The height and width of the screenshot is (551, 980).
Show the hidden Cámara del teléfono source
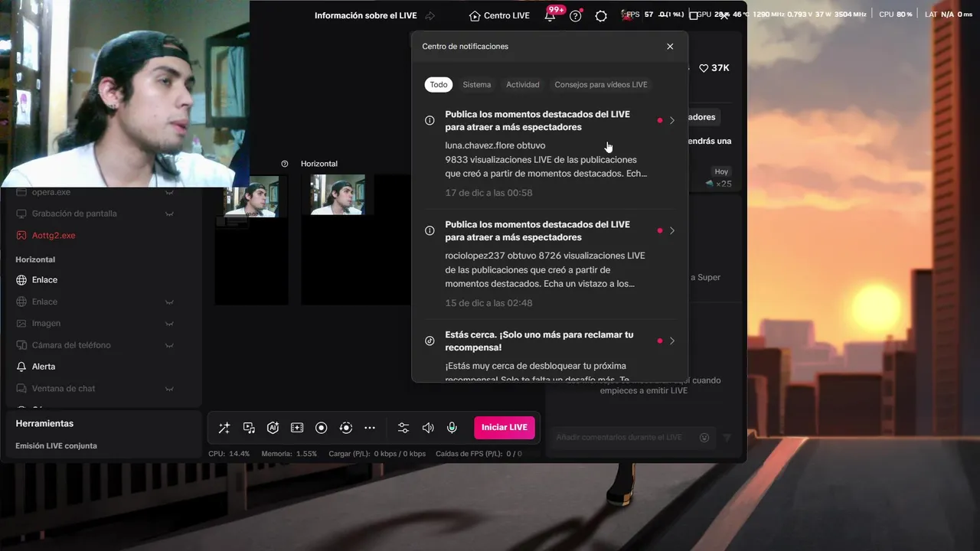[169, 345]
